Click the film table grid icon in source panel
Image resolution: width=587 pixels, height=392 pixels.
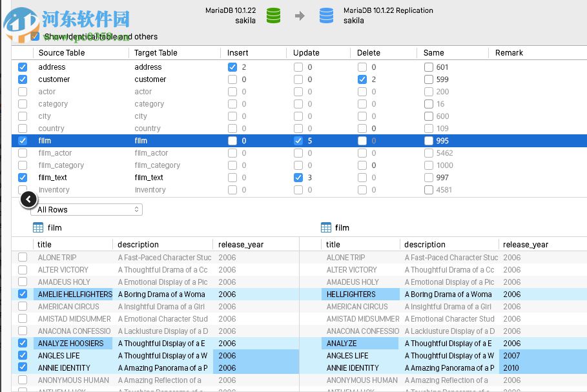[39, 227]
